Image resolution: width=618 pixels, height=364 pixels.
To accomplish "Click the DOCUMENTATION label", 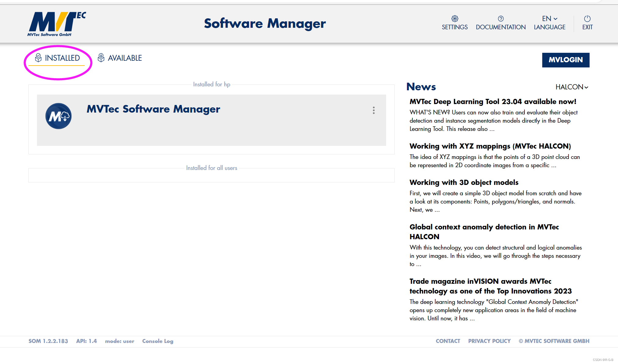I will [x=501, y=27].
